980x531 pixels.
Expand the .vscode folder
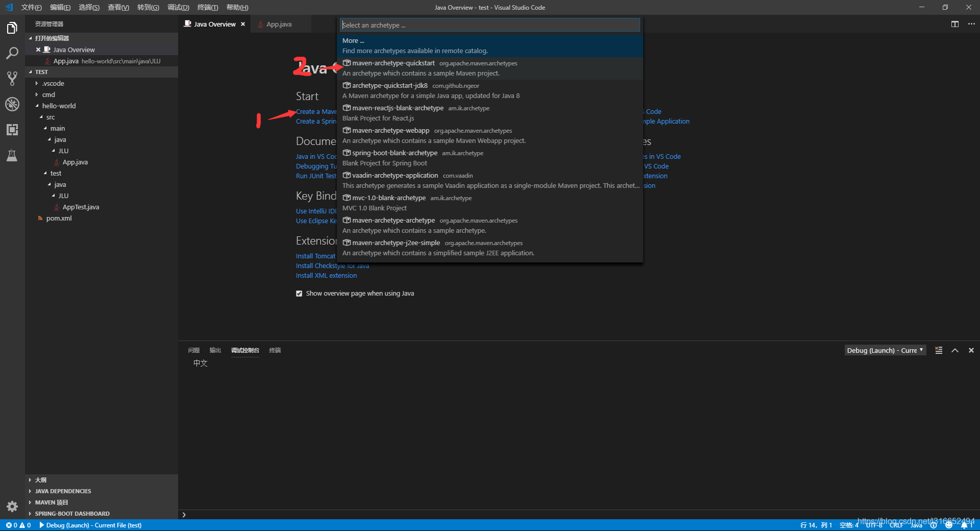tap(53, 83)
